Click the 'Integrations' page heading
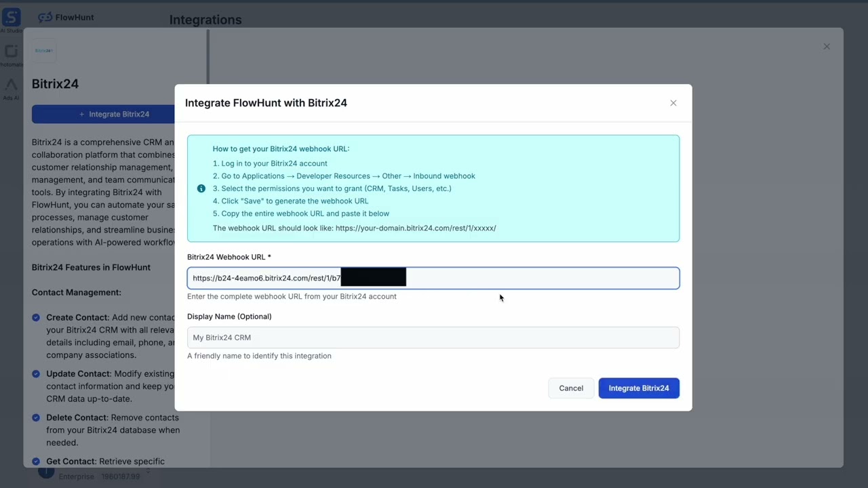Viewport: 868px width, 488px height. [x=205, y=20]
